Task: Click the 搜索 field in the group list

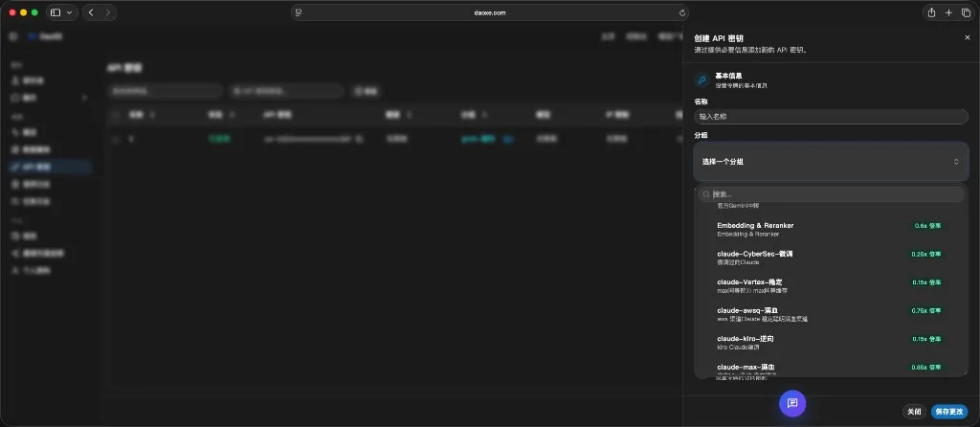Action: [x=831, y=194]
